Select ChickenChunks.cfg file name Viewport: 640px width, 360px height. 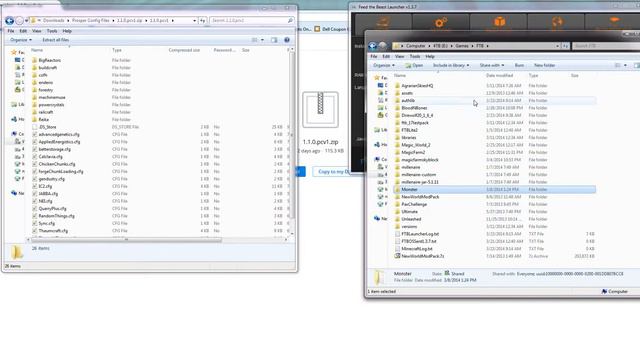pos(57,164)
